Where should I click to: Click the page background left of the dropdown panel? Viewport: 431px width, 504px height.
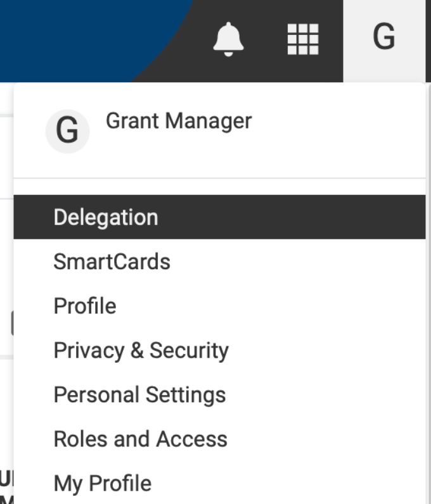(x=6, y=257)
